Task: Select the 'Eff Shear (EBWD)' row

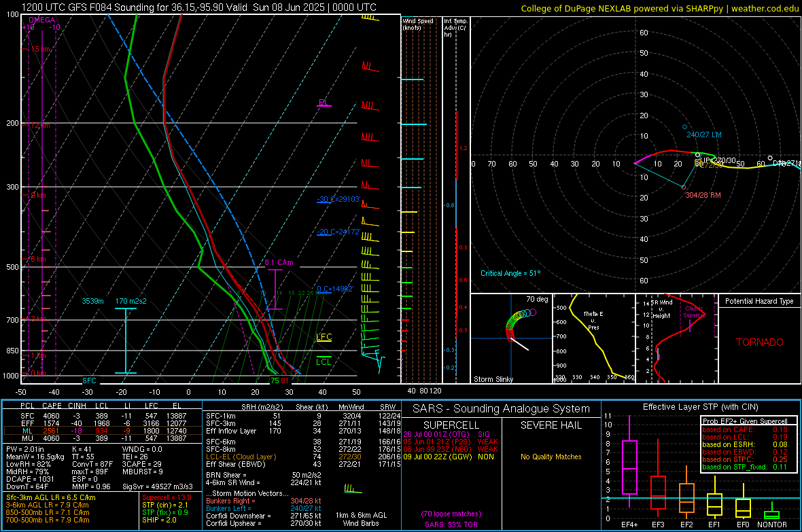Action: click(x=303, y=464)
